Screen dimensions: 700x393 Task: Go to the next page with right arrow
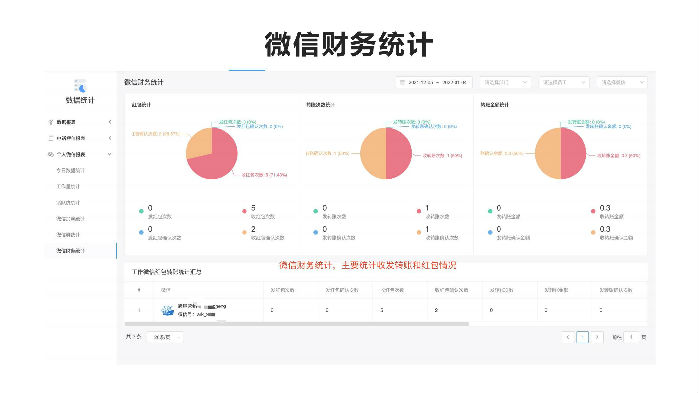coord(597,337)
